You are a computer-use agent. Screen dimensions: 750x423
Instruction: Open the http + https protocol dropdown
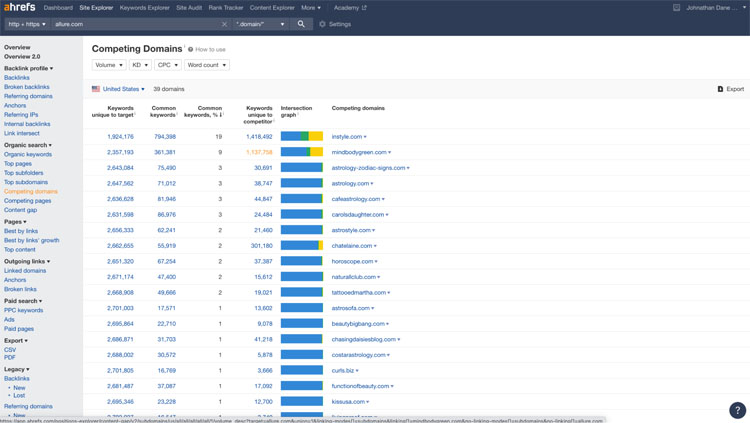tap(27, 24)
